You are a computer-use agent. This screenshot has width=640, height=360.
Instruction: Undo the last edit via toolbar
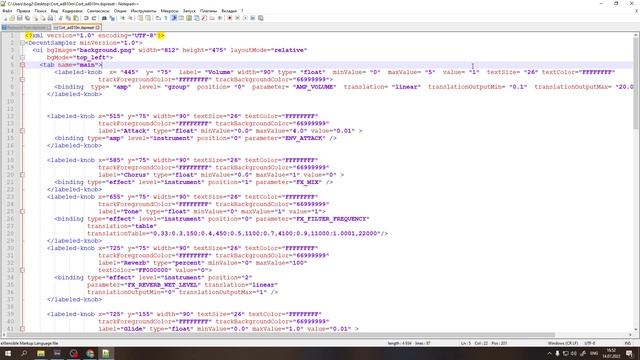point(86,18)
